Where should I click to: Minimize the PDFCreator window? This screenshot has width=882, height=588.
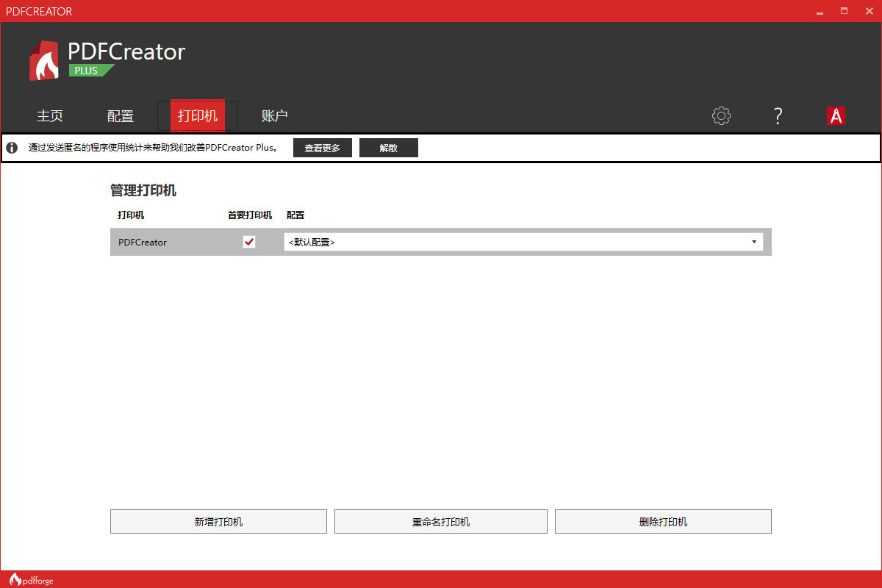tap(820, 11)
